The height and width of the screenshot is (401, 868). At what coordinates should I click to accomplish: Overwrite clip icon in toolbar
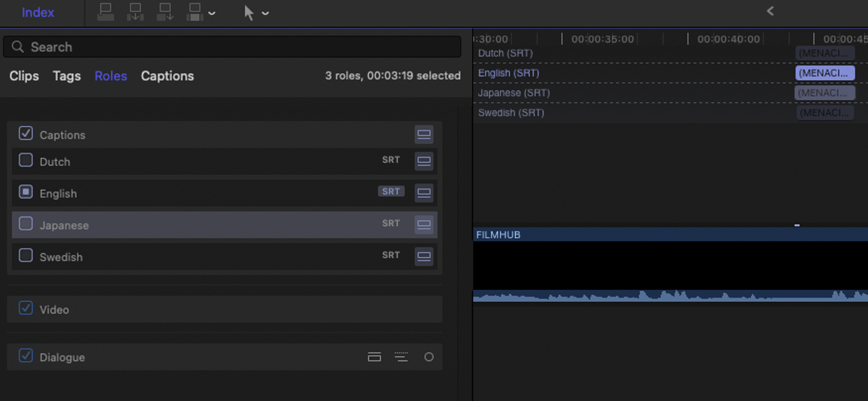[x=194, y=12]
